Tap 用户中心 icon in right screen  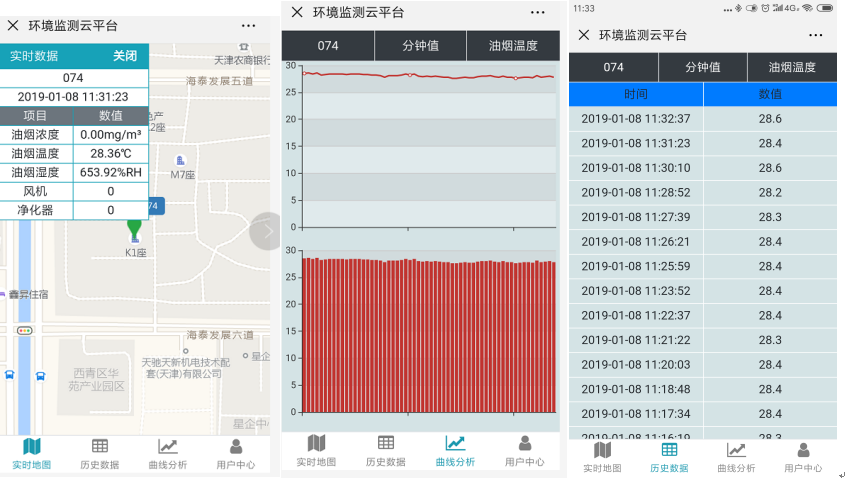[x=803, y=451]
